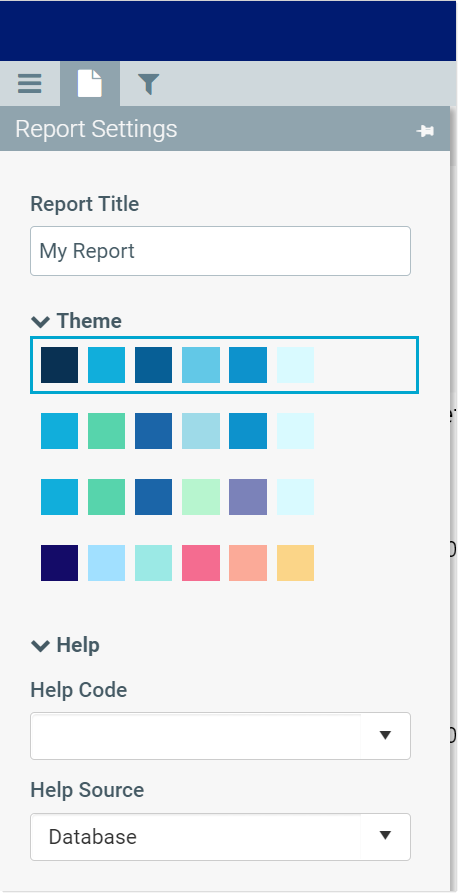Pick the salmon swatch in fourth theme row
The width and height of the screenshot is (460, 895).
coord(248,563)
